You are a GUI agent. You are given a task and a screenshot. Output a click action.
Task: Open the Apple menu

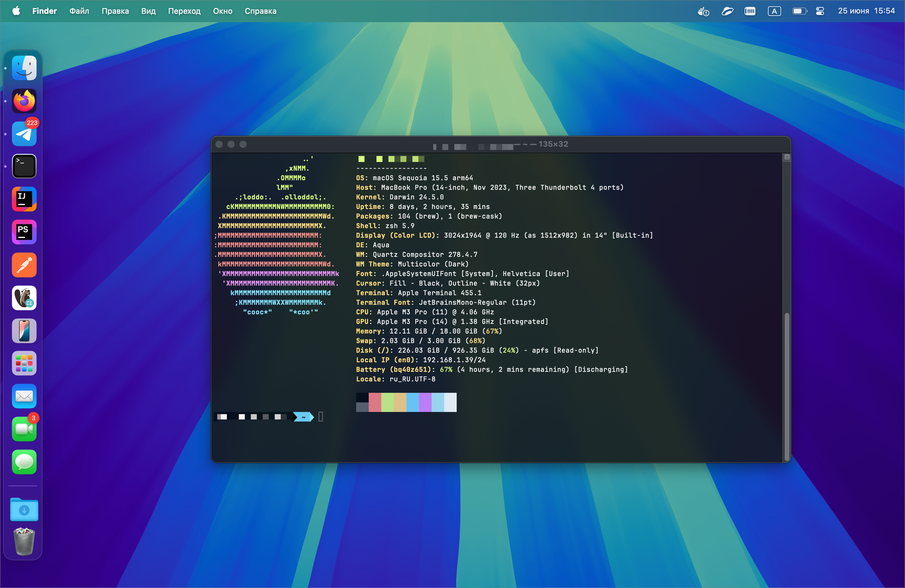[x=16, y=11]
